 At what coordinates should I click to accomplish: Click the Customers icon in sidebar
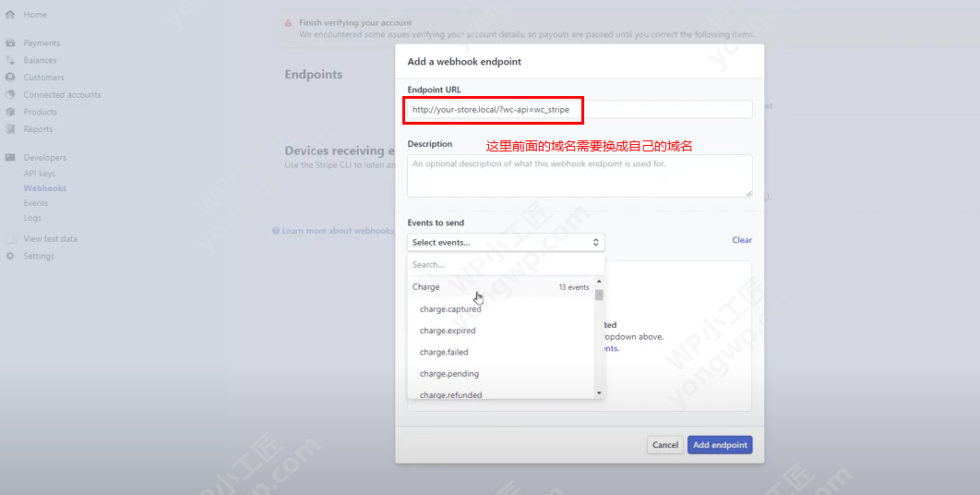coord(10,78)
